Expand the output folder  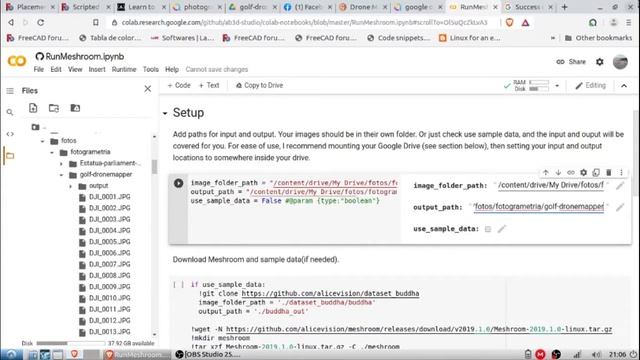point(70,186)
